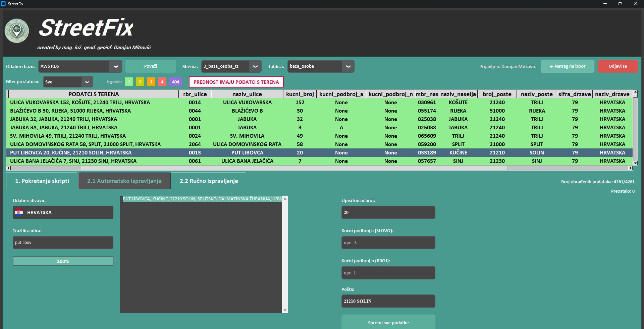Click the table scrollbar left arrow
This screenshot has width=644, height=329.
click(9, 168)
